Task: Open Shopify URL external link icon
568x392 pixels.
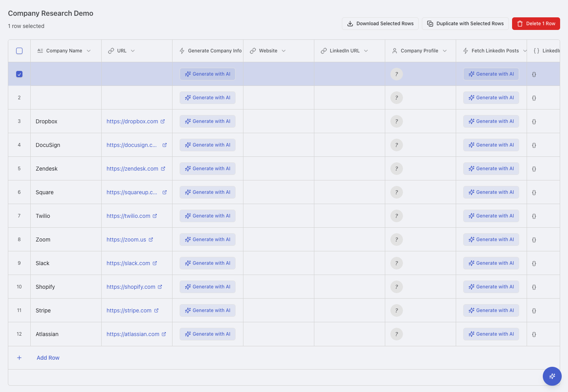Action: point(160,287)
